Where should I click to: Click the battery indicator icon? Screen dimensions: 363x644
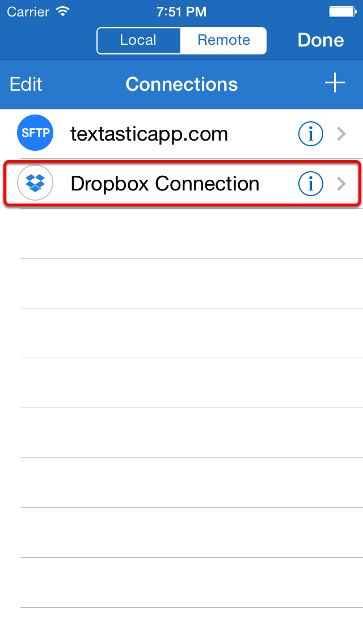tap(343, 11)
